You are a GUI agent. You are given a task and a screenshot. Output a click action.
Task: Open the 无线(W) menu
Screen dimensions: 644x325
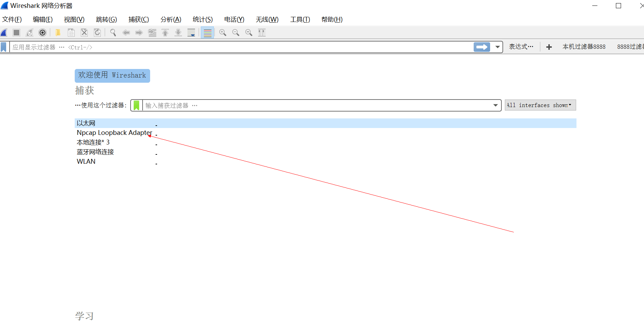pyautogui.click(x=267, y=20)
